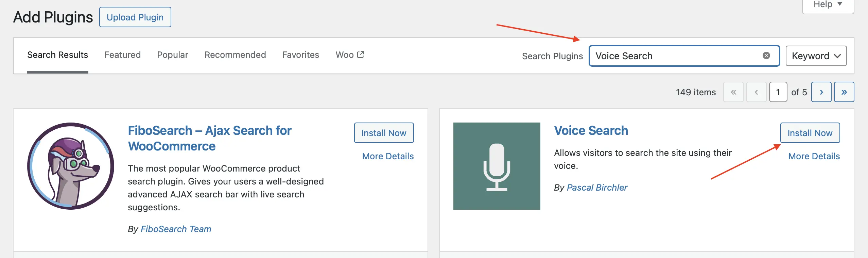Open the Voice Search plugin title
868x258 pixels.
coord(591,131)
